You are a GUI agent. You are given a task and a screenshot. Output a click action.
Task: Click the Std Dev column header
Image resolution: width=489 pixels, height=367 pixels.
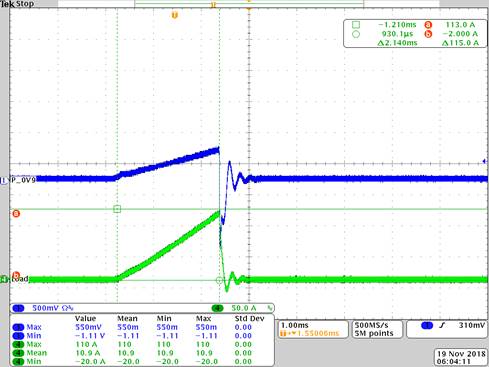(x=249, y=319)
